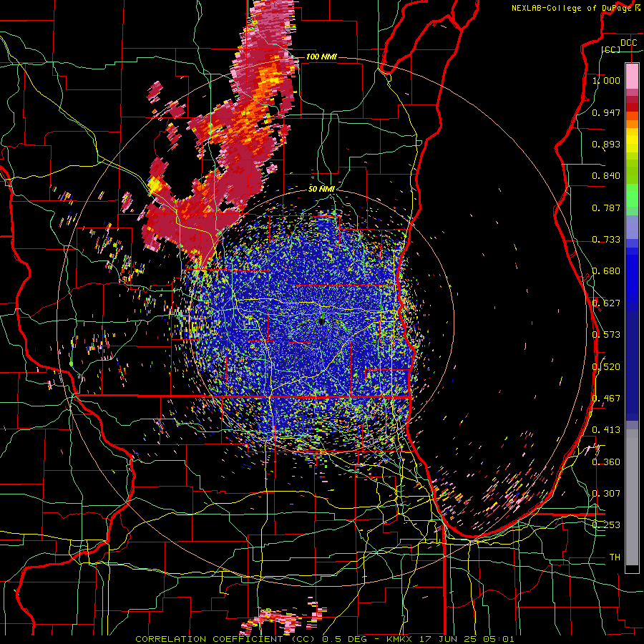Click the gray band of the color bar
644x644 pixels.
point(632,497)
